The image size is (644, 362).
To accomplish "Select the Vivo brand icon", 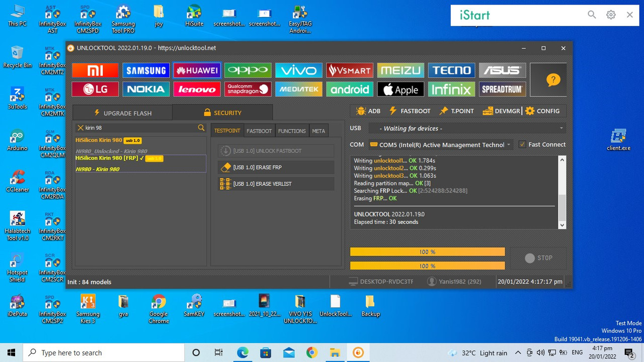I will point(298,70).
